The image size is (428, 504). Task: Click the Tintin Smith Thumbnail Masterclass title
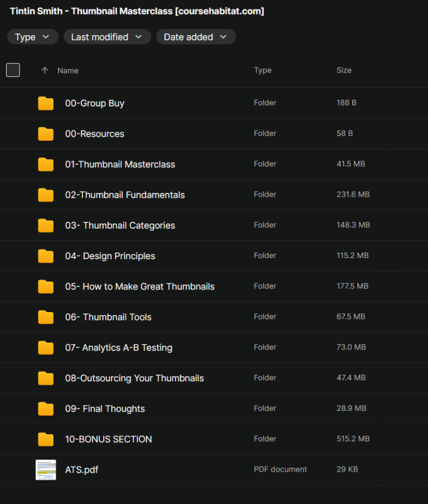[x=137, y=11]
